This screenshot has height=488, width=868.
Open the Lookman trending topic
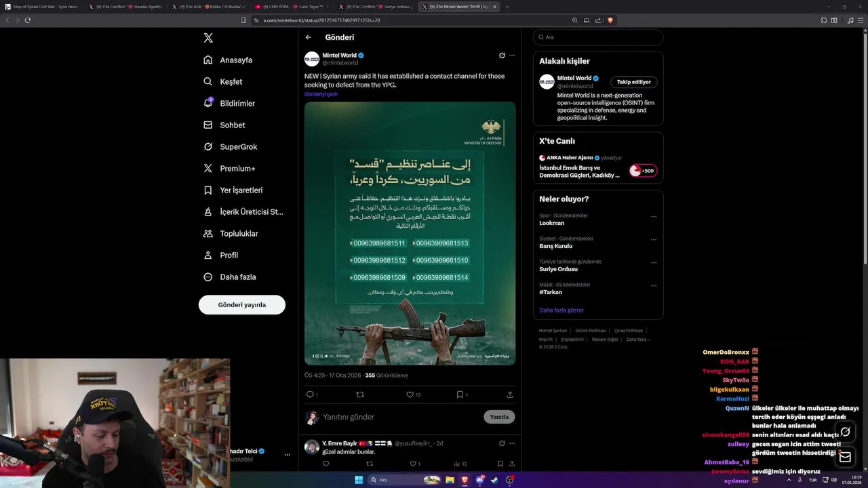[x=552, y=223]
